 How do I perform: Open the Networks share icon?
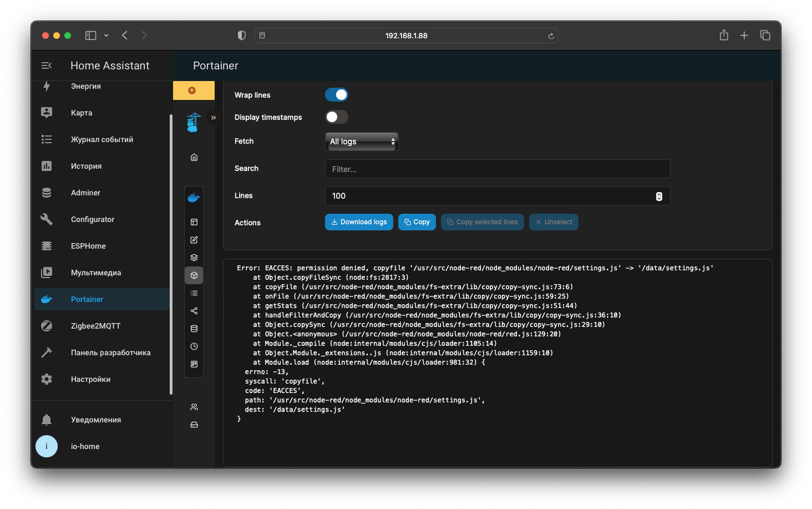click(x=194, y=311)
